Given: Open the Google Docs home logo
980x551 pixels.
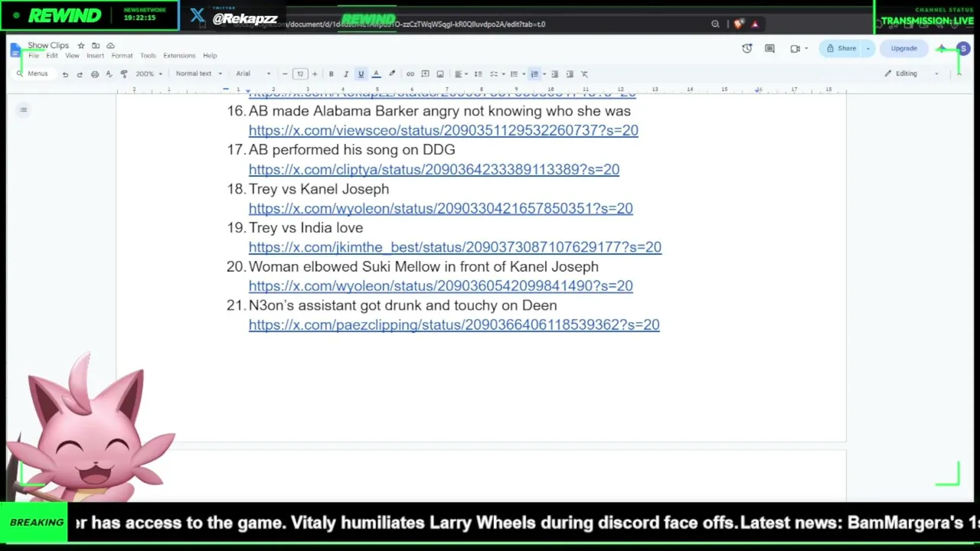Looking at the screenshot, I should point(15,51).
